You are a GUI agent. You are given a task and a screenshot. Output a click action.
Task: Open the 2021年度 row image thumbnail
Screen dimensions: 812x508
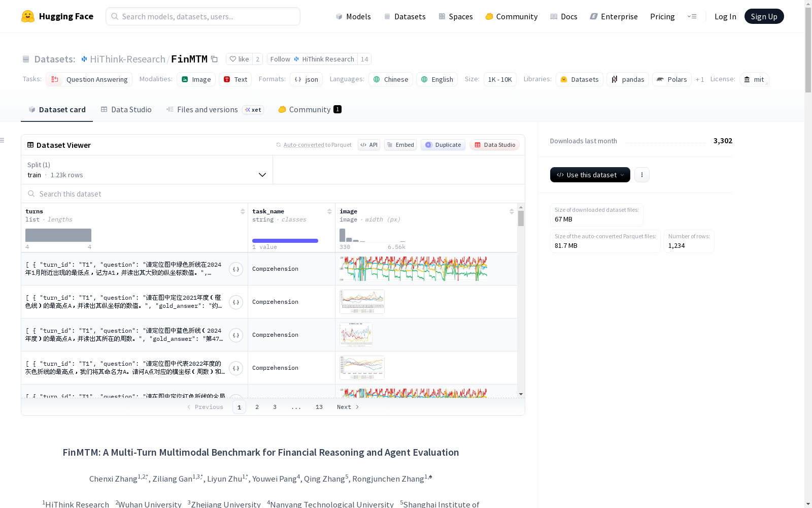[362, 302]
